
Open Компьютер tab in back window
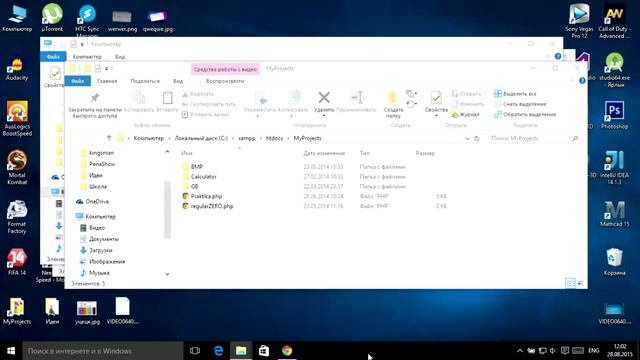[87, 57]
